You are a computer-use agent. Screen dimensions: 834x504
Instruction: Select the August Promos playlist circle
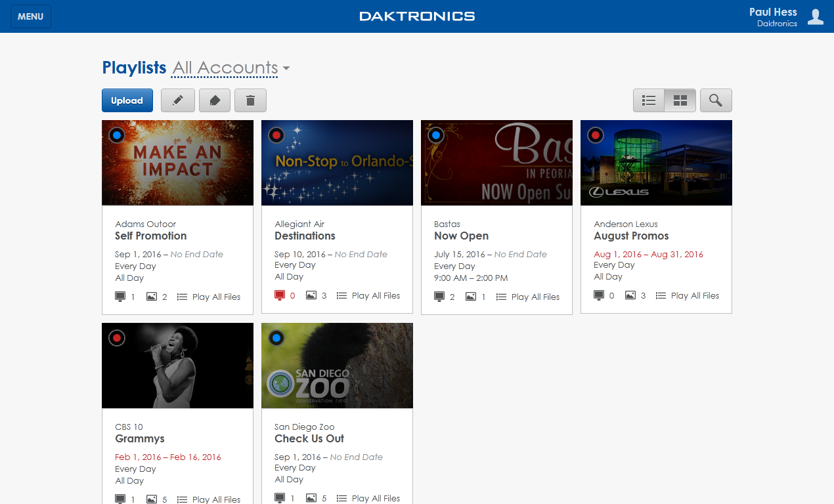tap(596, 135)
